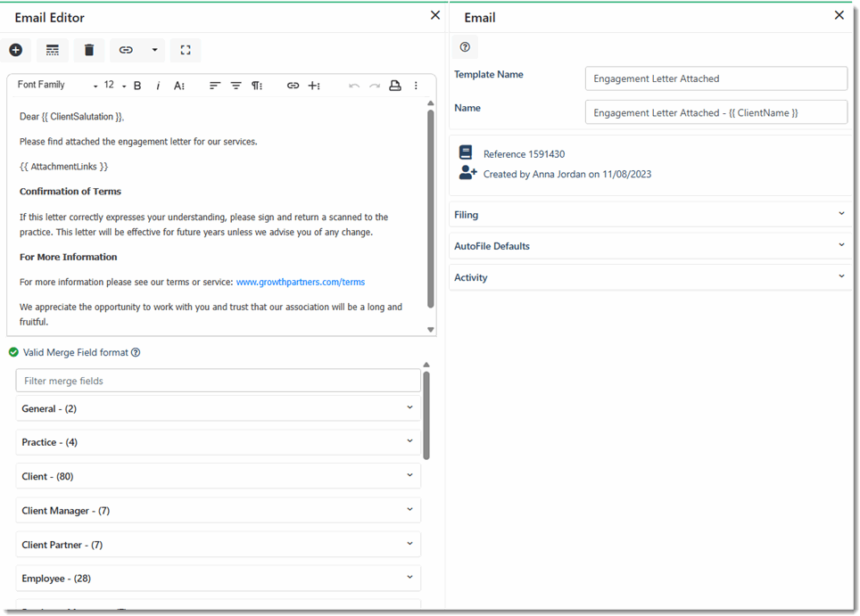Close the Email Editor panel
860x616 pixels.
click(x=435, y=15)
